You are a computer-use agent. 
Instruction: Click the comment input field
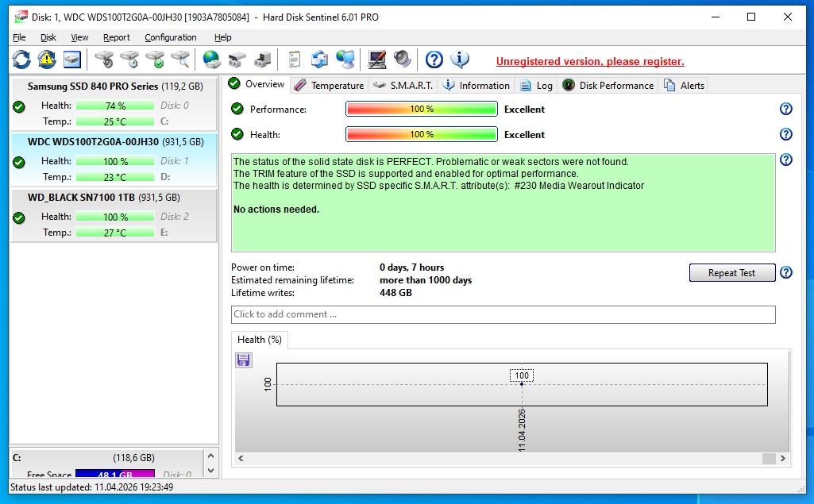click(x=503, y=314)
